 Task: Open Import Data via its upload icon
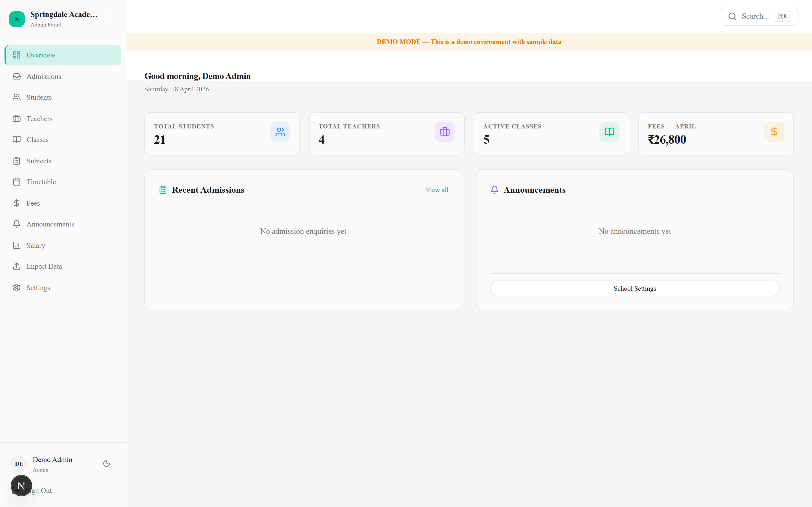(x=17, y=266)
